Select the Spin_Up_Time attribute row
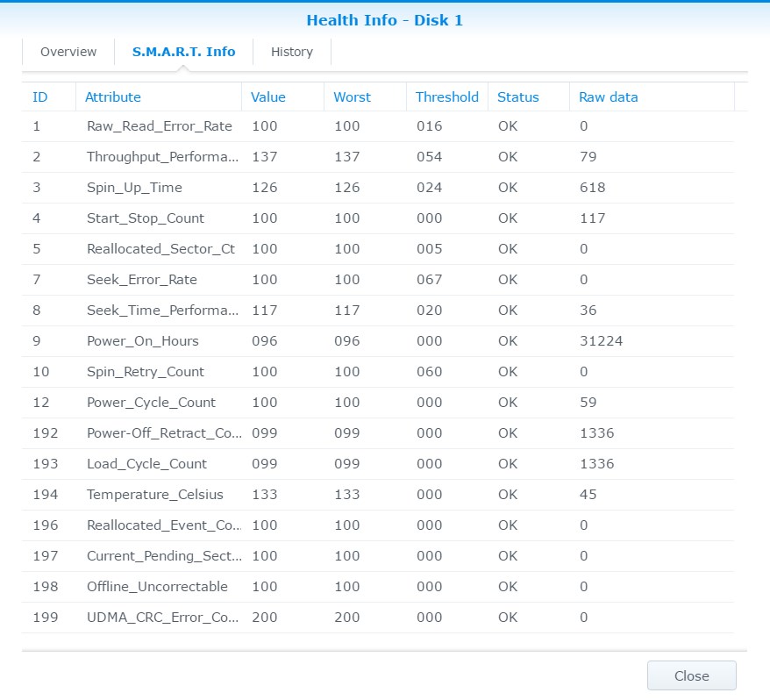Image resolution: width=770 pixels, height=700 pixels. [378, 188]
